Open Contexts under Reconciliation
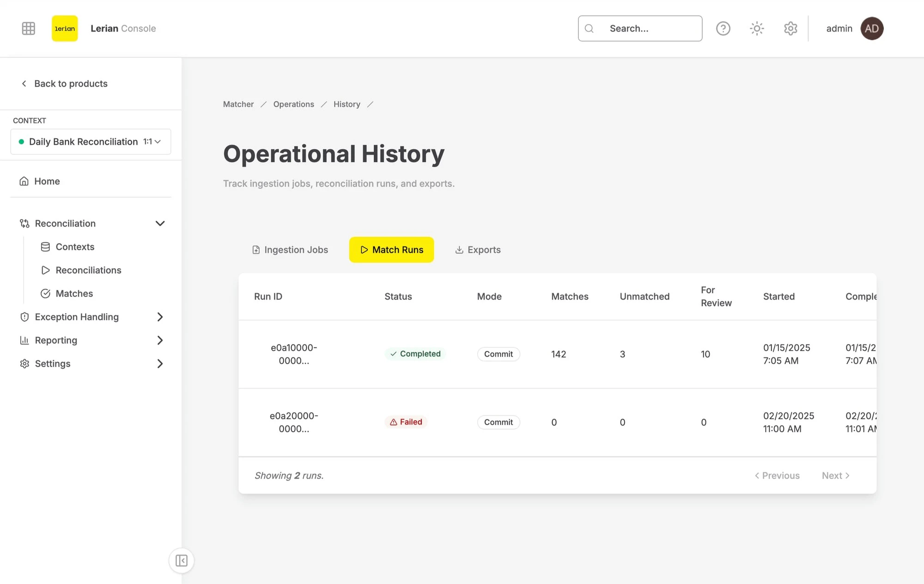The height and width of the screenshot is (584, 924). coord(75,247)
